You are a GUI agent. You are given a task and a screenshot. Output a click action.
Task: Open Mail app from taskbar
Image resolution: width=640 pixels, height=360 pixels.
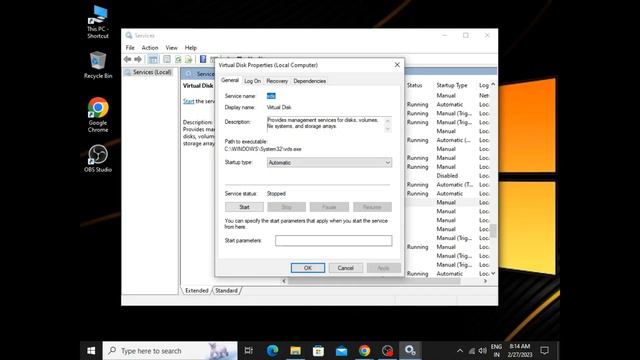click(x=342, y=351)
